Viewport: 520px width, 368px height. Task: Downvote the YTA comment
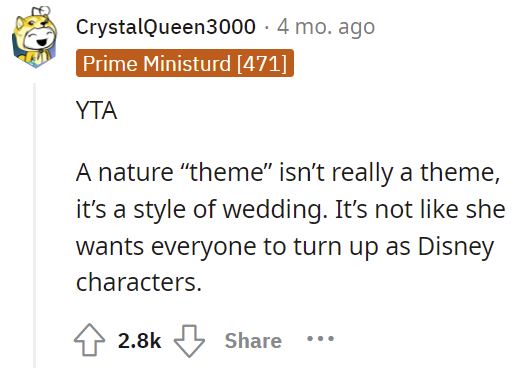[x=189, y=341]
